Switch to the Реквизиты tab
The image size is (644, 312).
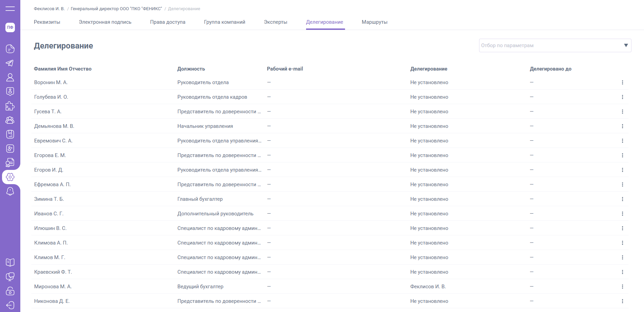[x=47, y=22]
